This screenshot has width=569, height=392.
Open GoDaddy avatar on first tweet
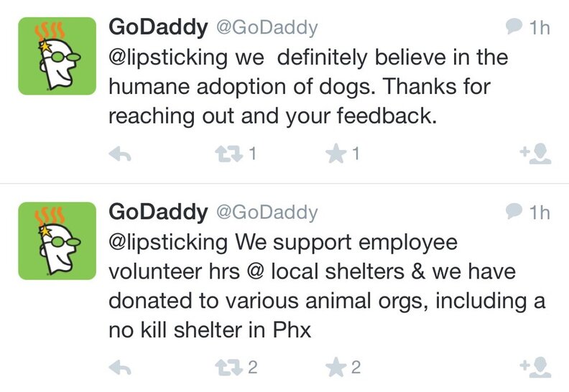coord(57,56)
